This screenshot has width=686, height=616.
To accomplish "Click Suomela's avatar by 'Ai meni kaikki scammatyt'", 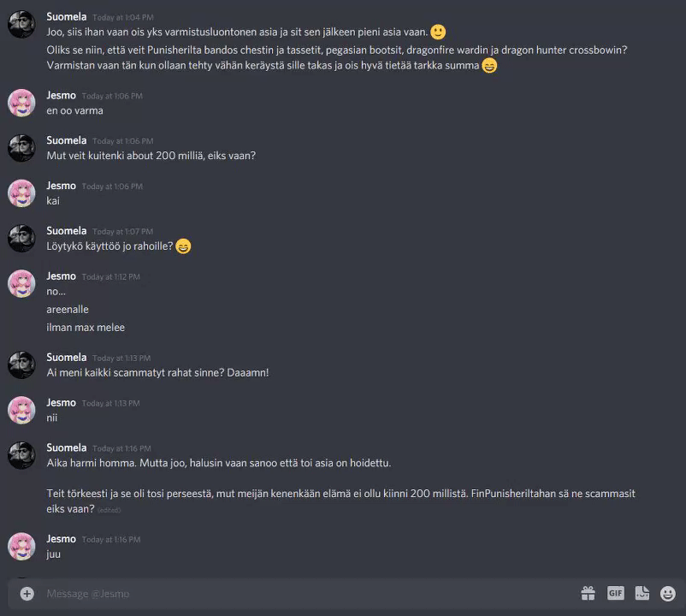I will point(21,364).
